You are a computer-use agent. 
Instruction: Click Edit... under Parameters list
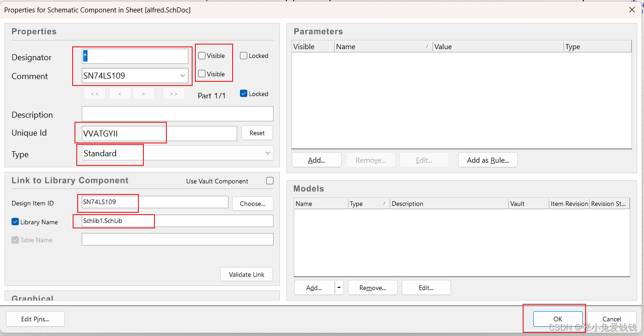pos(424,160)
